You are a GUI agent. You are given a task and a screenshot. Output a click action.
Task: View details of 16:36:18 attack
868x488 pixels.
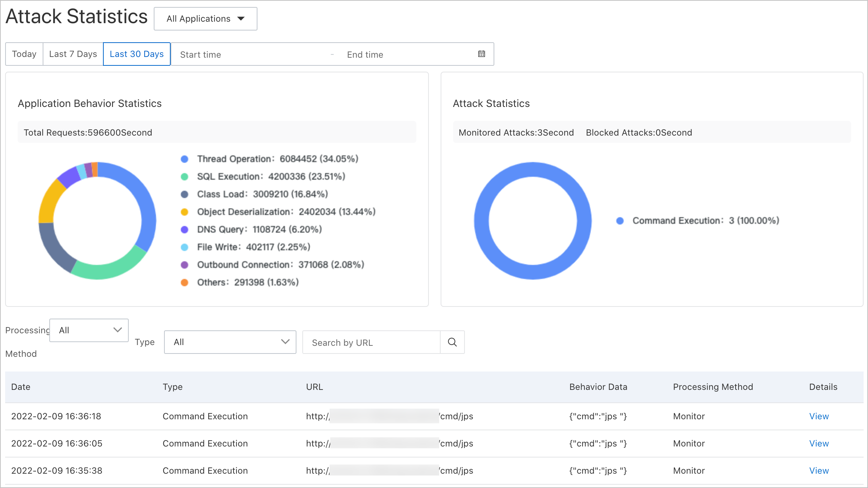(819, 416)
